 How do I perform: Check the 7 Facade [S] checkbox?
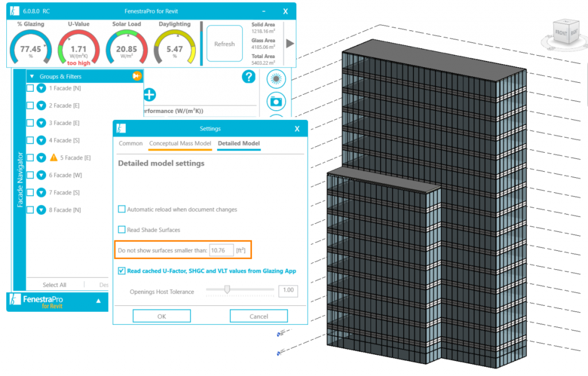click(30, 192)
